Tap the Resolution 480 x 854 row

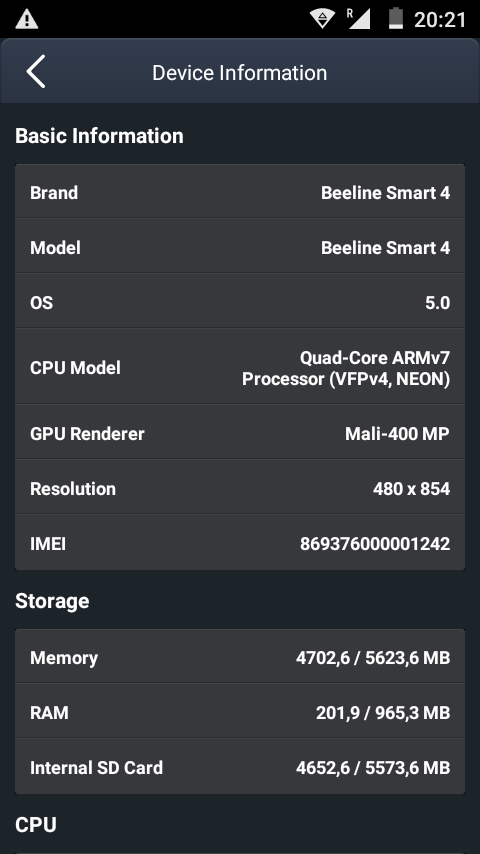[x=240, y=488]
